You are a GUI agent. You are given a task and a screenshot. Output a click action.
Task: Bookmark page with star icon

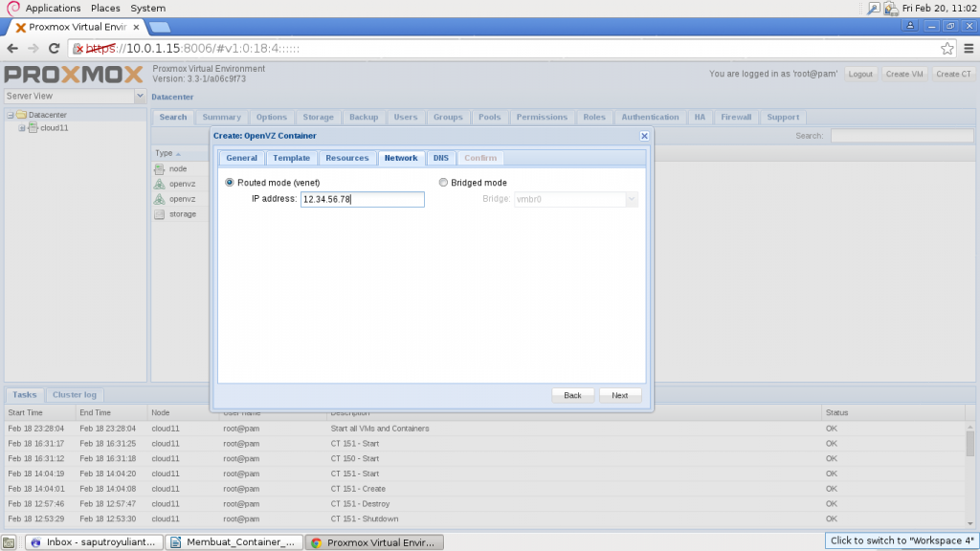[x=947, y=48]
